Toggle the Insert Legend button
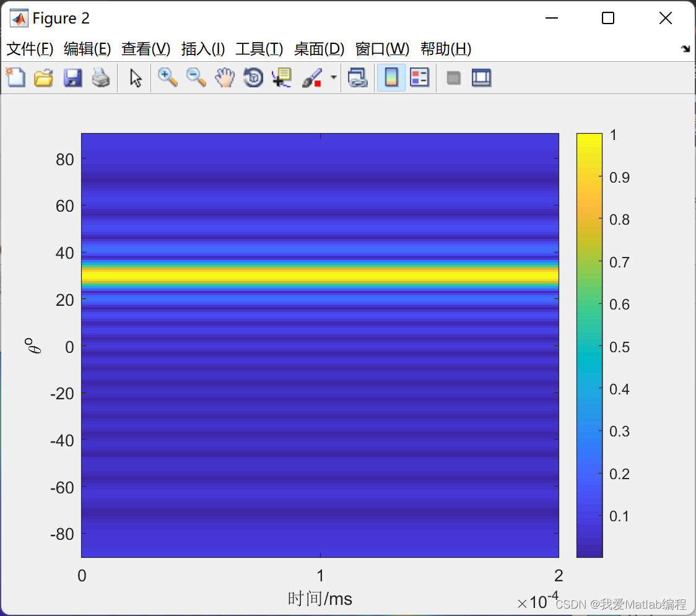Image resolution: width=696 pixels, height=616 pixels. point(419,77)
